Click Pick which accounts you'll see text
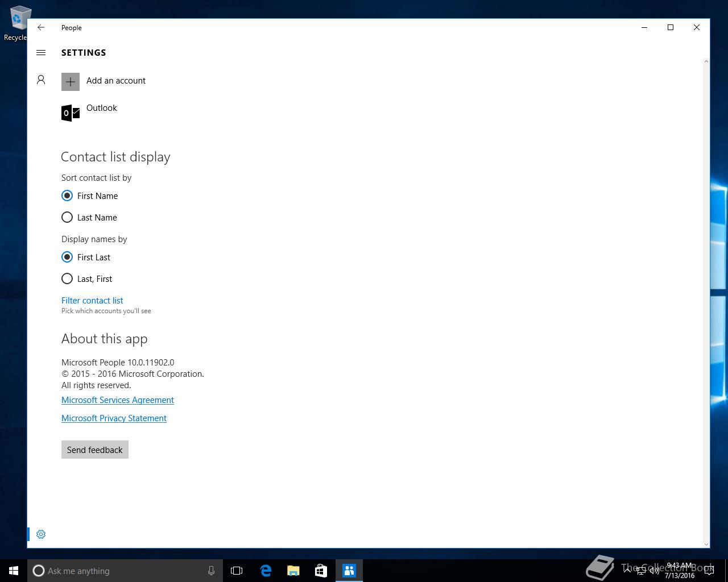 point(106,311)
